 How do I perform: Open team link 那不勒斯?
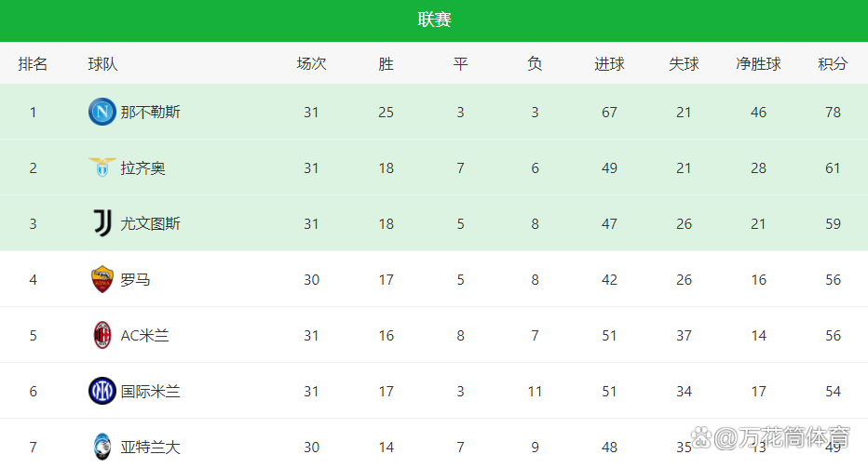tap(151, 113)
